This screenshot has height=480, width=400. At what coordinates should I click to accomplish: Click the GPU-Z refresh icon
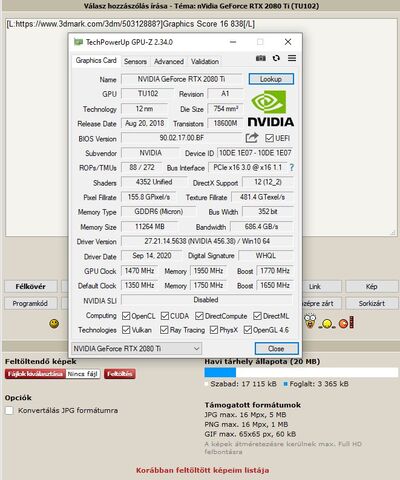(276, 58)
